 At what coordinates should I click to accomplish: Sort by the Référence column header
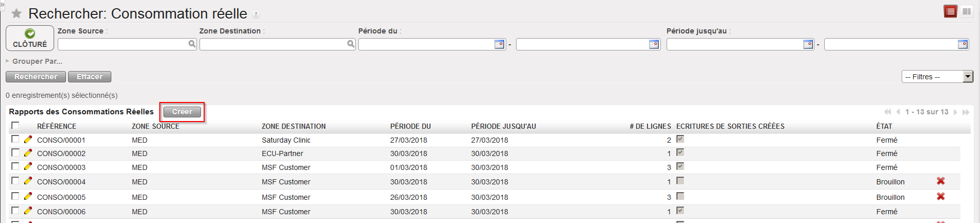coord(57,126)
